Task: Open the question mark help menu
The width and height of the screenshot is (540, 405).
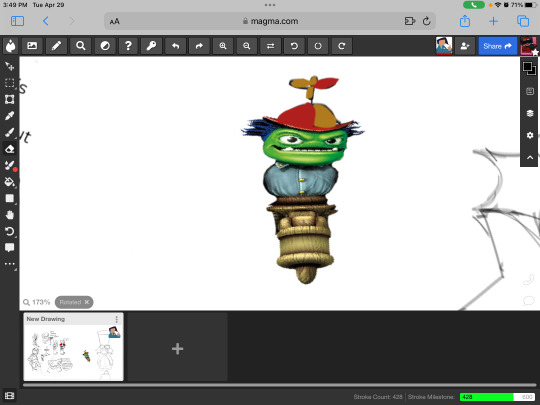Action: point(128,46)
